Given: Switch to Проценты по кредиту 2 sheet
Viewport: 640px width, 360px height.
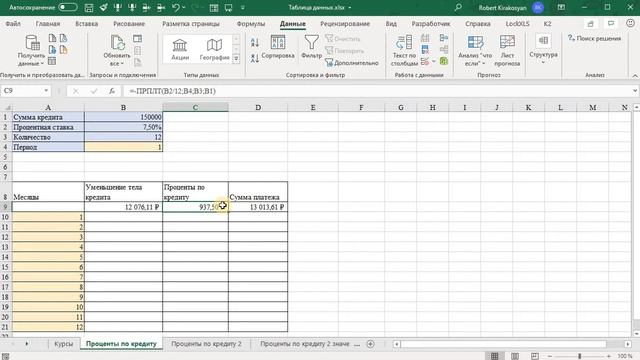Looking at the screenshot, I should 206,344.
